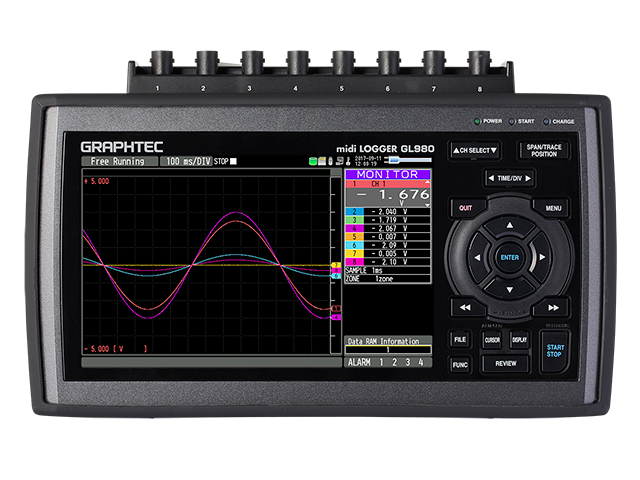The height and width of the screenshot is (480, 640).
Task: Click the REVIEW key
Action: click(506, 363)
